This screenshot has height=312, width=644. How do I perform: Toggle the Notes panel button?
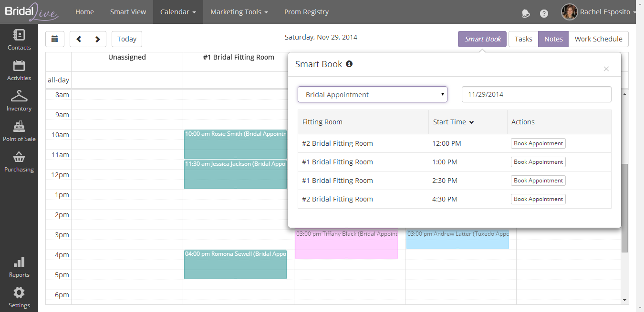point(553,39)
